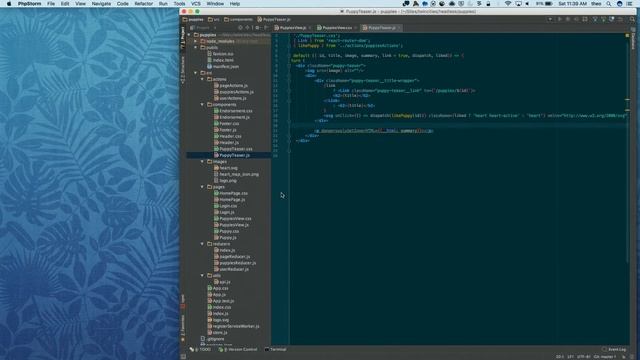
Task: Open .gitignore file
Action: coord(213,339)
